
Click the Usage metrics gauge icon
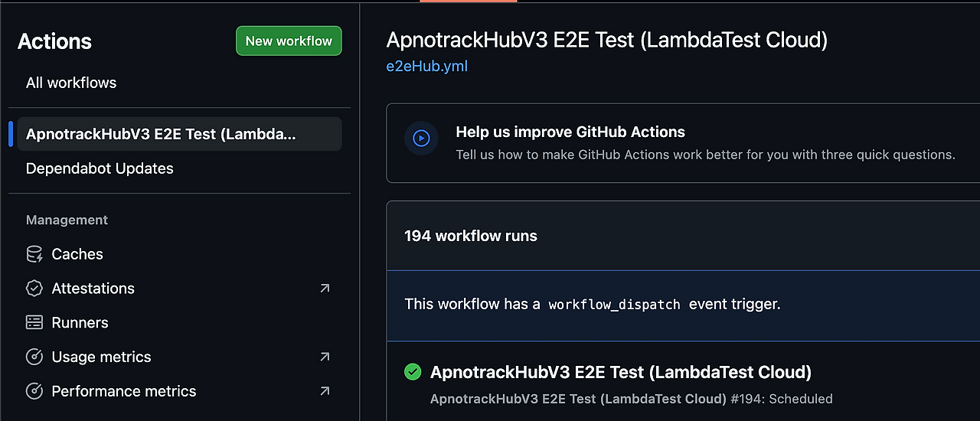[x=34, y=357]
